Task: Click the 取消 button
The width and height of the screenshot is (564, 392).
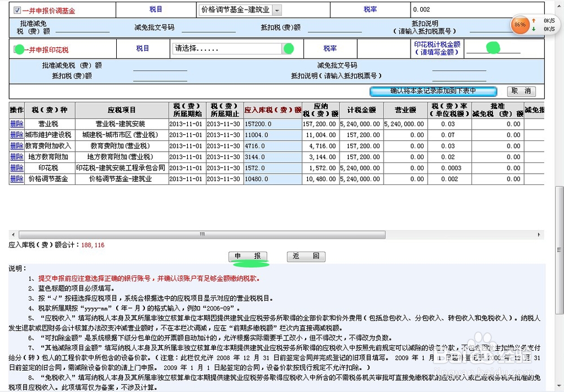Action: tap(521, 91)
